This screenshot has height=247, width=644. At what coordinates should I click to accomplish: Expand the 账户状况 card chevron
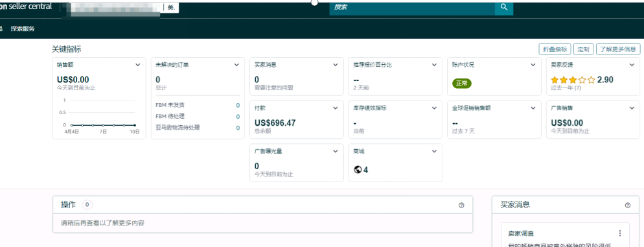tap(533, 65)
